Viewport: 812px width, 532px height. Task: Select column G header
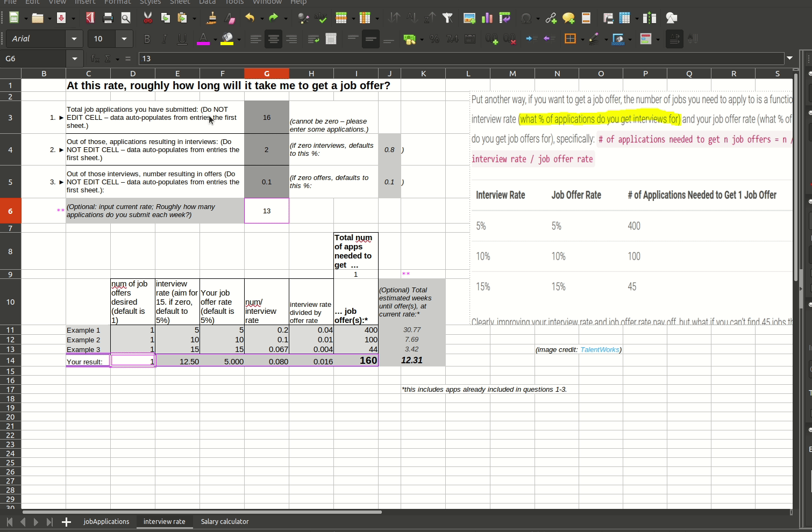267,74
